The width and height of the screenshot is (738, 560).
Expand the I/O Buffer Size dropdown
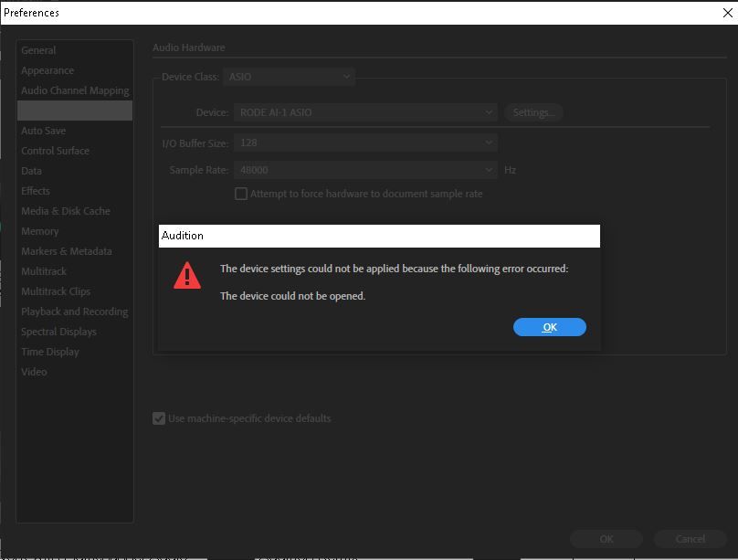tap(365, 143)
